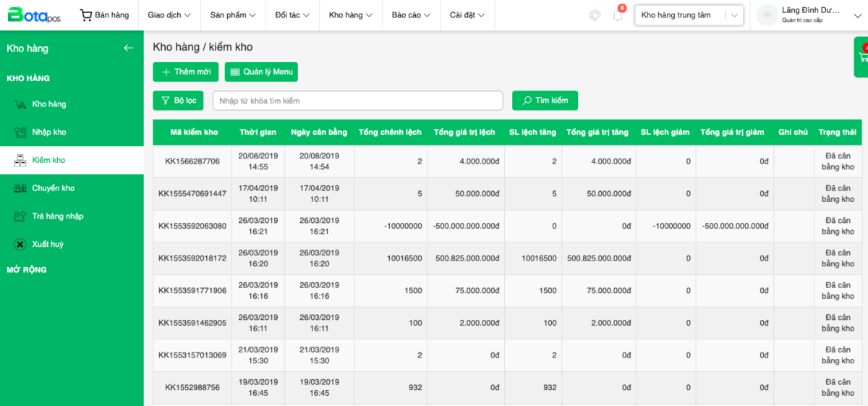Collapse sidebar with the back arrow
The width and height of the screenshot is (868, 406).
pos(128,48)
